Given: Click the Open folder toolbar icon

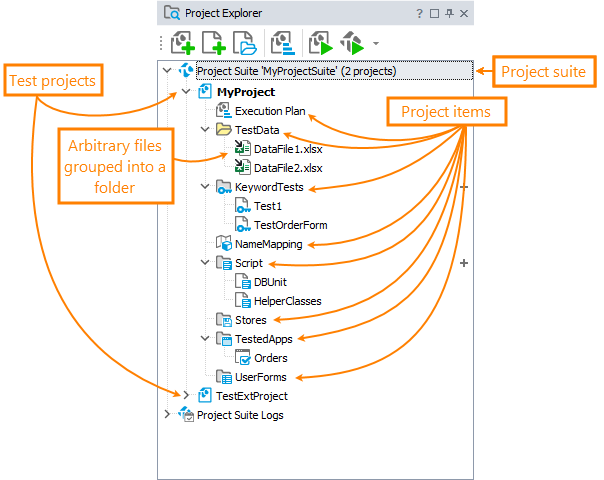Looking at the screenshot, I should [x=245, y=44].
